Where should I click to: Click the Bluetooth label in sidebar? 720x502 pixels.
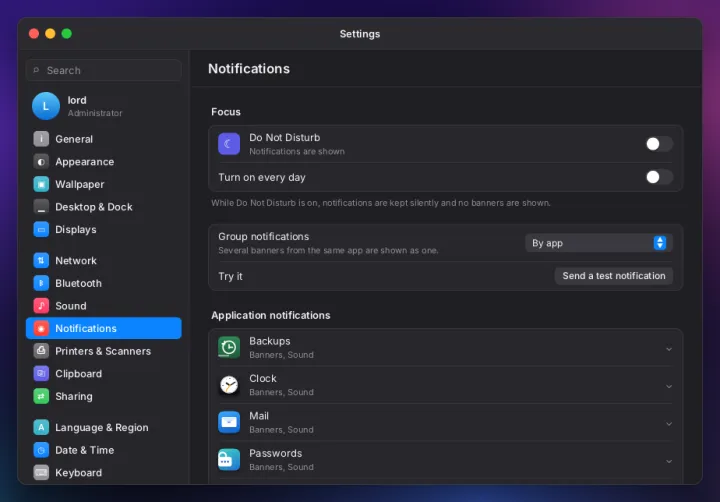pos(79,283)
